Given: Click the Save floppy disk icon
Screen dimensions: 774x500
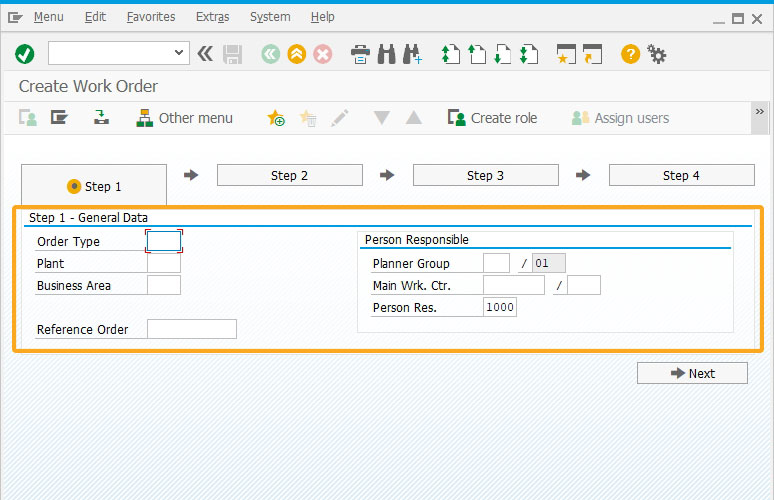Looking at the screenshot, I should [232, 54].
